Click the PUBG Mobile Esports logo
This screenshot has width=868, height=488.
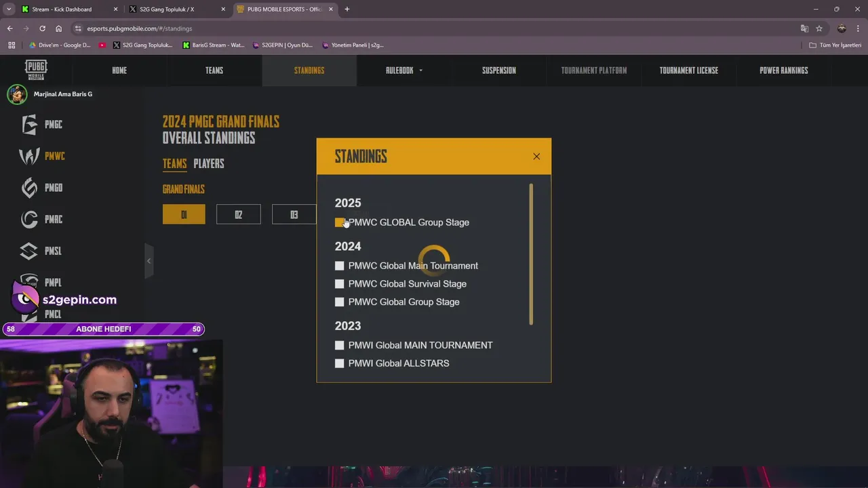coord(36,70)
